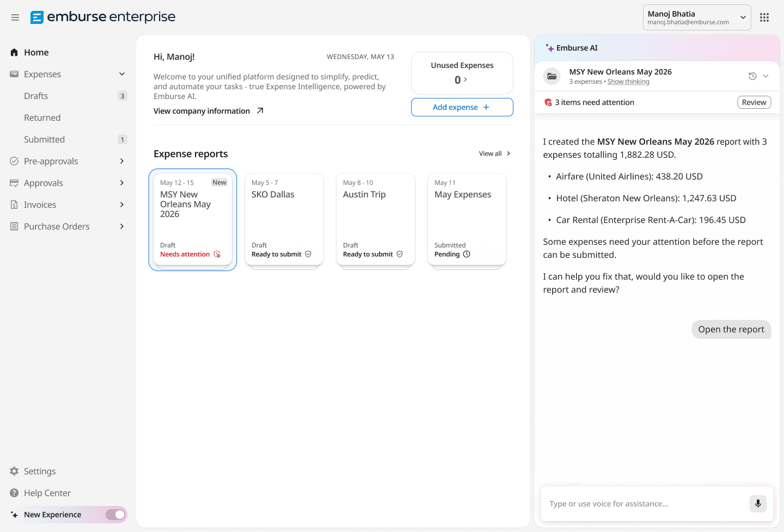The image size is (784, 532).
Task: Open the May Expenses report card
Action: pyautogui.click(x=467, y=219)
